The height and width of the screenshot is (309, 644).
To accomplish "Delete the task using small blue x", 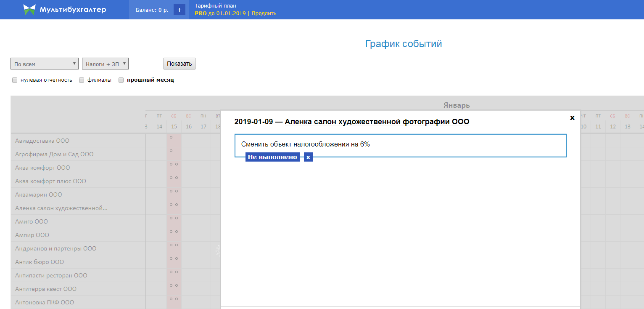I will [308, 157].
